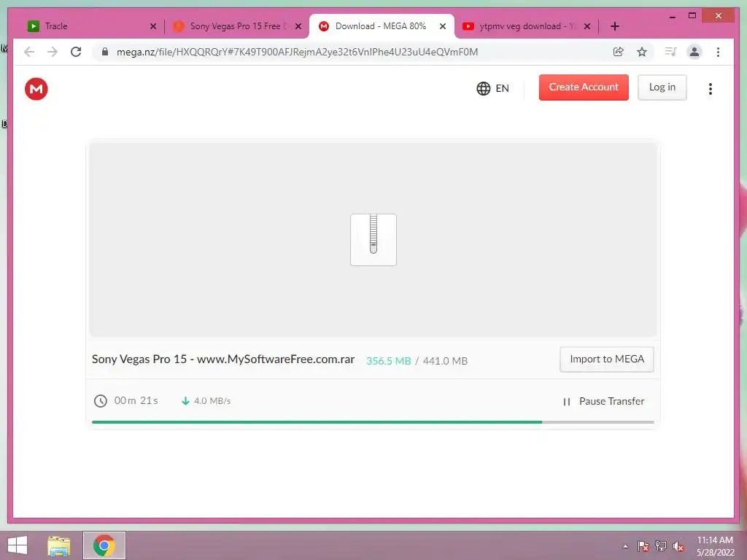
Task: Reload the current page
Action: point(76,52)
